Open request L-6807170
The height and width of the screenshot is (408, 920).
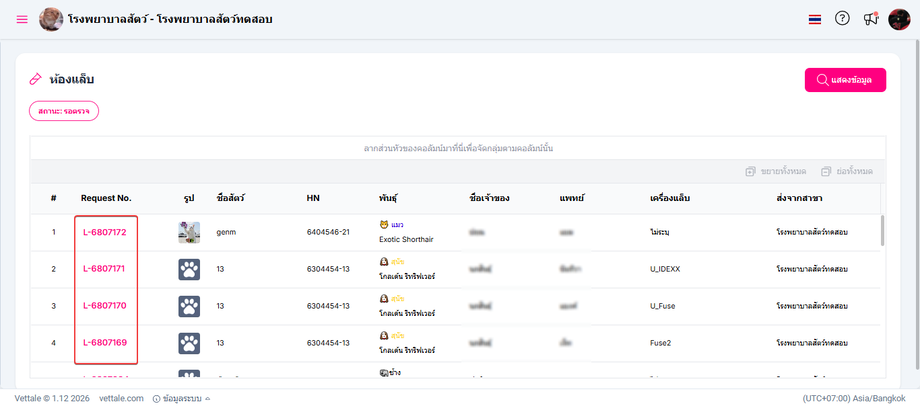pyautogui.click(x=104, y=306)
